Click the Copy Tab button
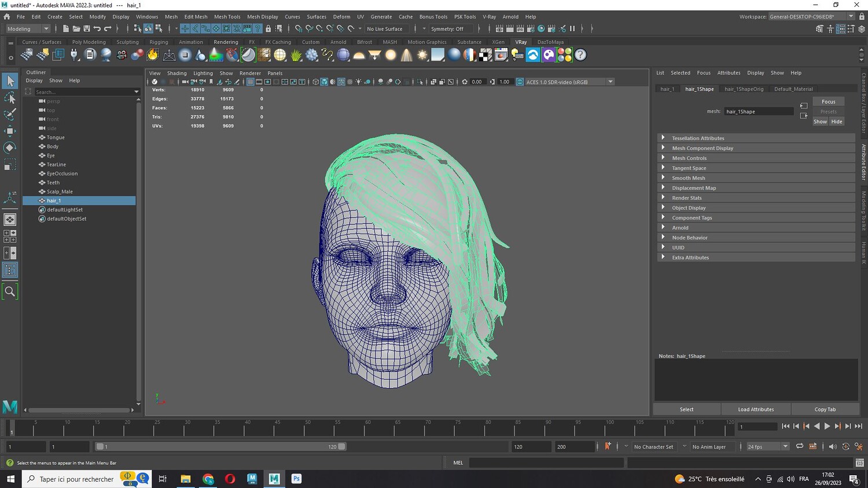The height and width of the screenshot is (488, 868). click(x=825, y=409)
